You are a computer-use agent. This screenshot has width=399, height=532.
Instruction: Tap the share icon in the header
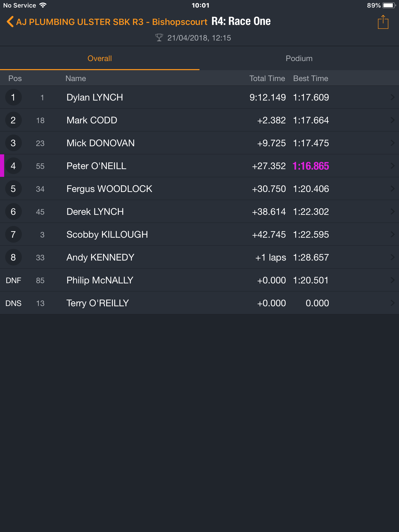click(x=383, y=22)
